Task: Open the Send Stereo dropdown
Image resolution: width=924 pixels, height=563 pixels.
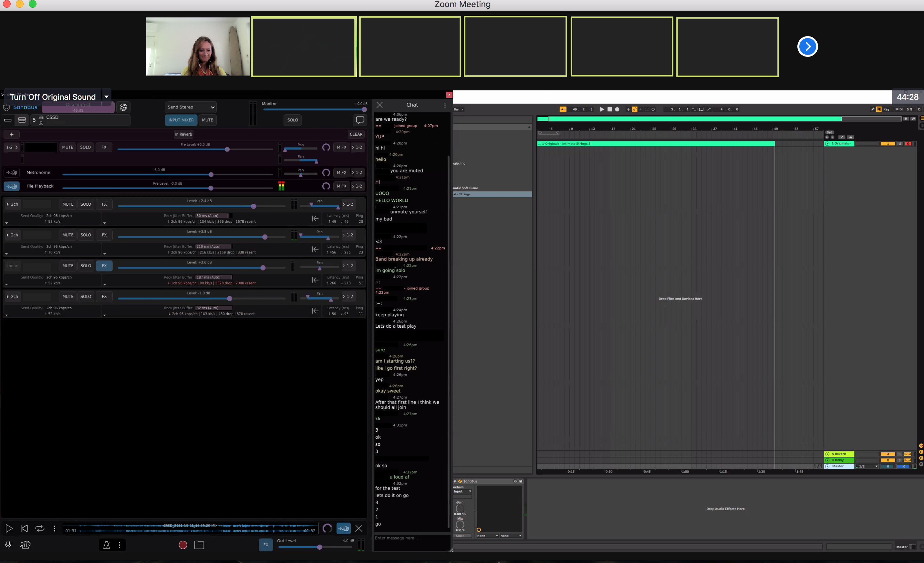Action: [x=191, y=107]
